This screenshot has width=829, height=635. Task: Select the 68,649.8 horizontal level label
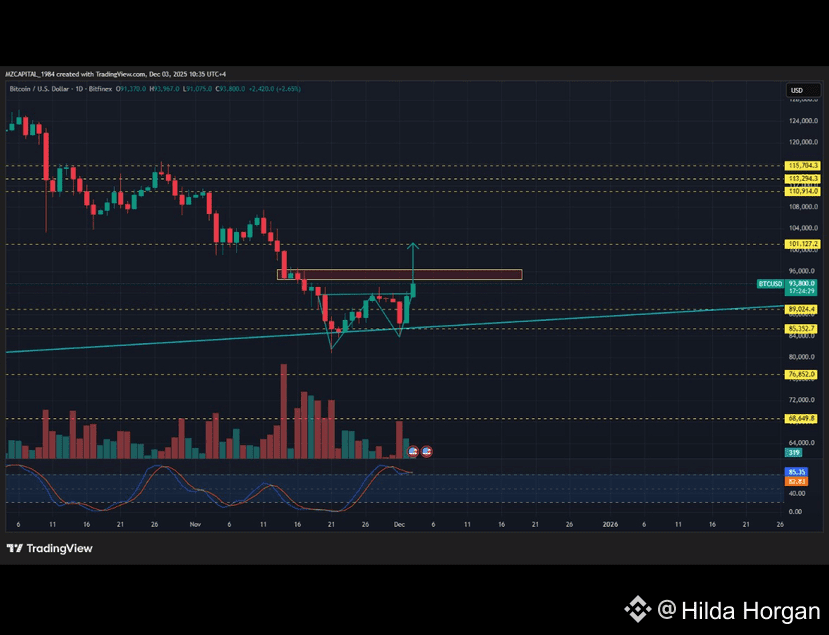point(802,418)
